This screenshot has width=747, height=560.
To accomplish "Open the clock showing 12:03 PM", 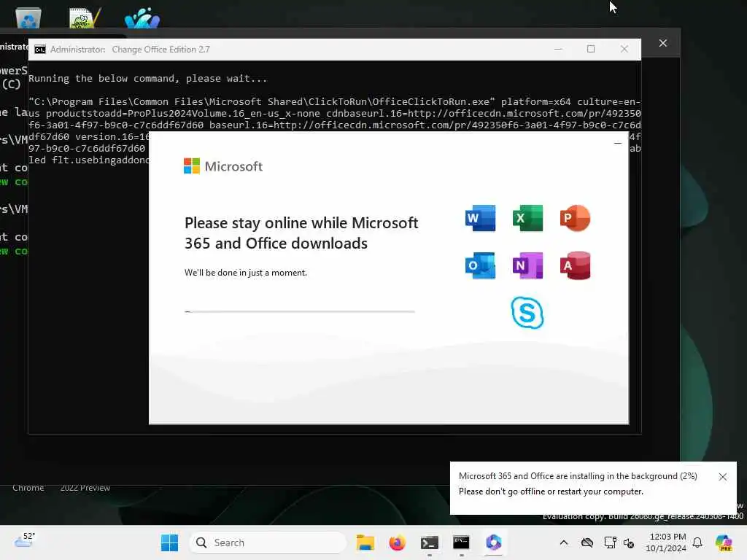I will coord(666,542).
